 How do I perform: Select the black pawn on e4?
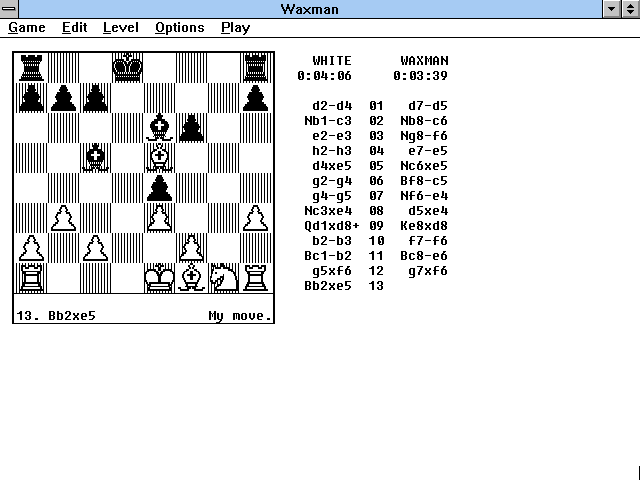(x=159, y=188)
